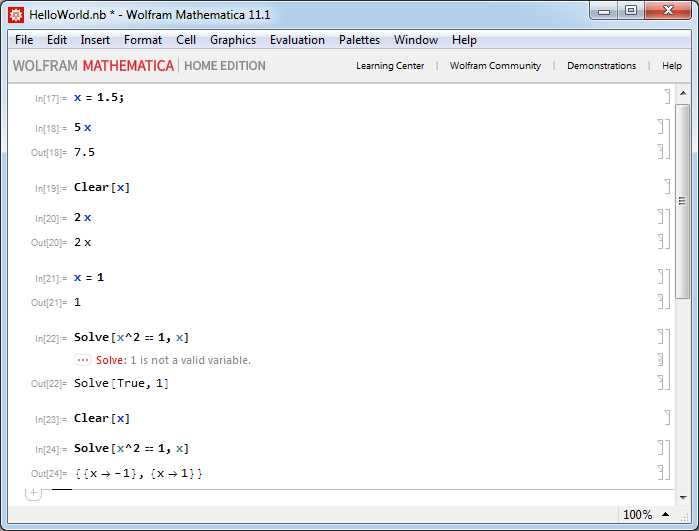Open the Format menu
The height and width of the screenshot is (531, 699).
click(x=143, y=40)
